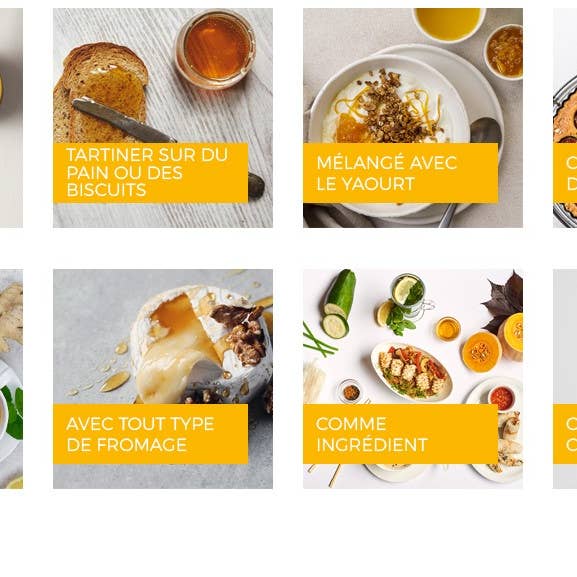Image resolution: width=577 pixels, height=577 pixels.
Task: Click the halved pumpkin in the ingredient photo
Action: (x=482, y=352)
